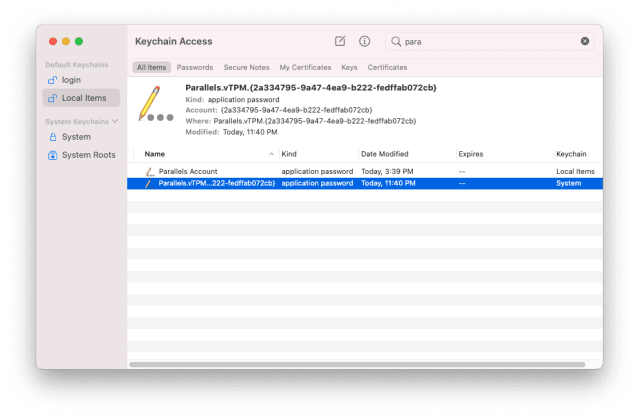Viewport: 639px width, 417px height.
Task: Select the Parallels Account password entry
Action: pos(188,171)
